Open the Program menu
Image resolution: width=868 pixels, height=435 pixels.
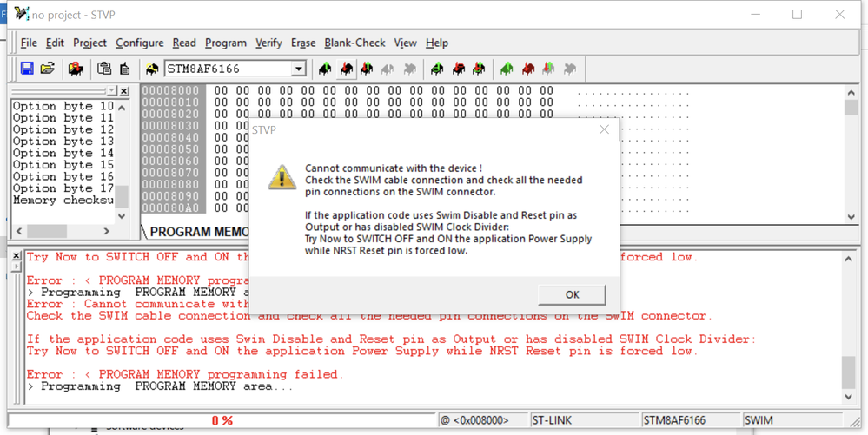point(226,43)
